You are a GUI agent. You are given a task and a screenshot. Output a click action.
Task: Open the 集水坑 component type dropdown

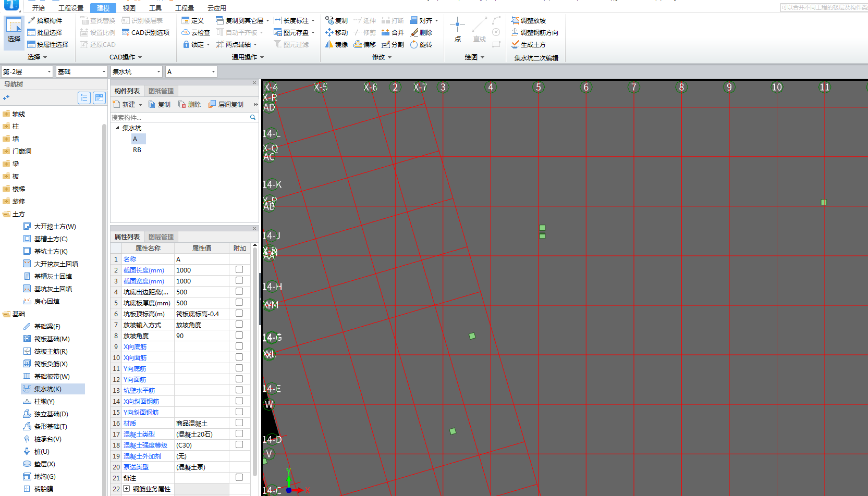point(137,71)
